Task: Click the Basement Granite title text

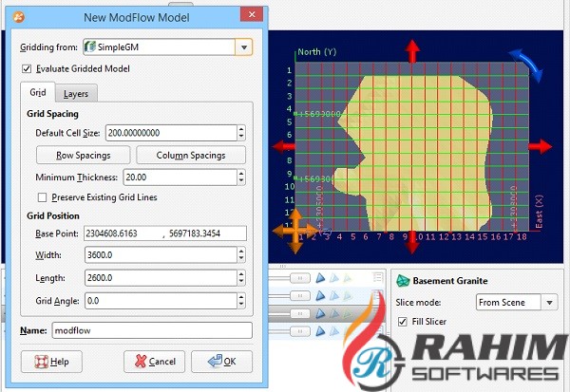Action: (450, 281)
